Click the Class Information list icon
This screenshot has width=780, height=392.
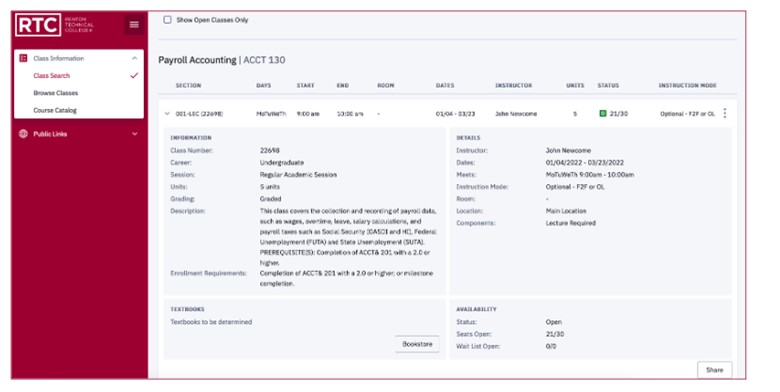click(23, 58)
